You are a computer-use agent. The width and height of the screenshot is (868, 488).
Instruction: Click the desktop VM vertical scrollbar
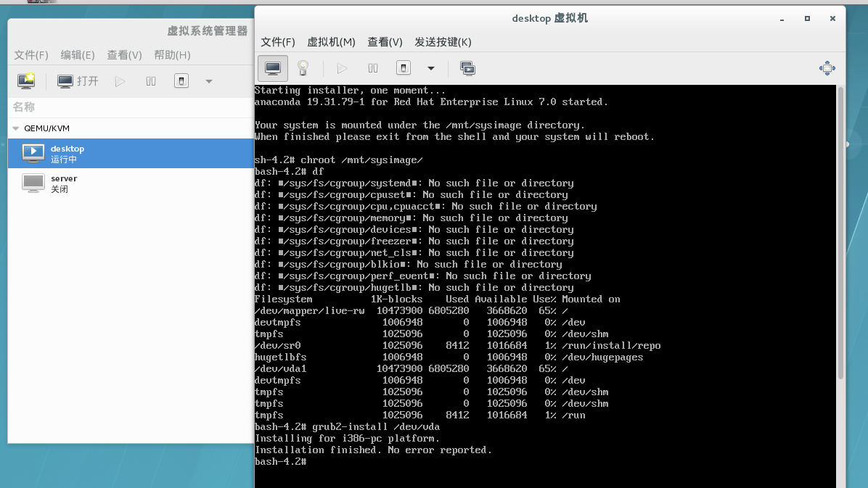(x=840, y=232)
